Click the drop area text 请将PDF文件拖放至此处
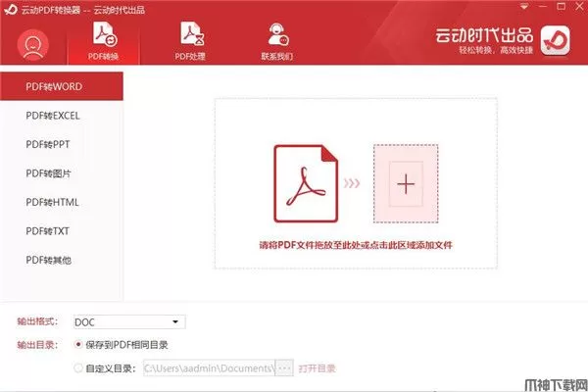This screenshot has width=588, height=392. pos(356,245)
